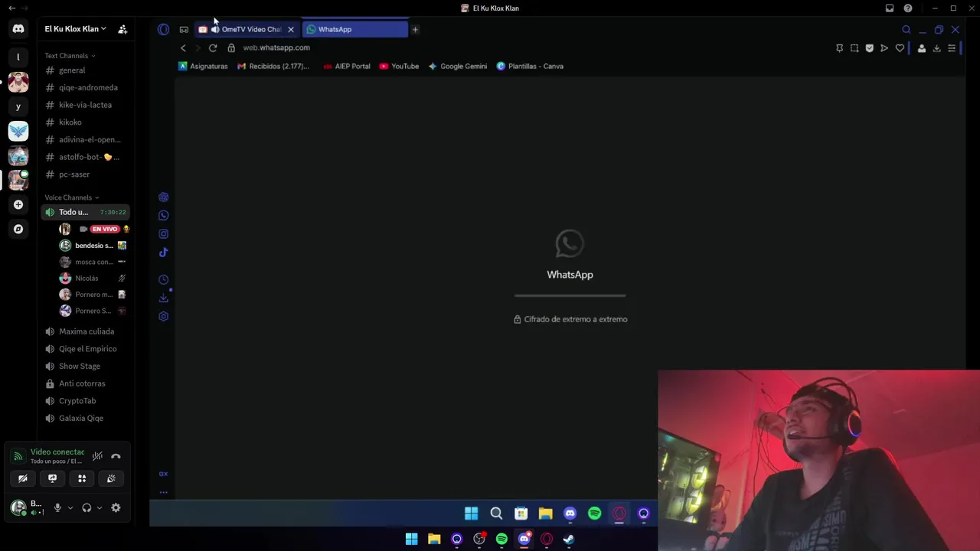Open OBS Studio from bottom Windows taskbar
This screenshot has width=980, height=551.
point(479,539)
